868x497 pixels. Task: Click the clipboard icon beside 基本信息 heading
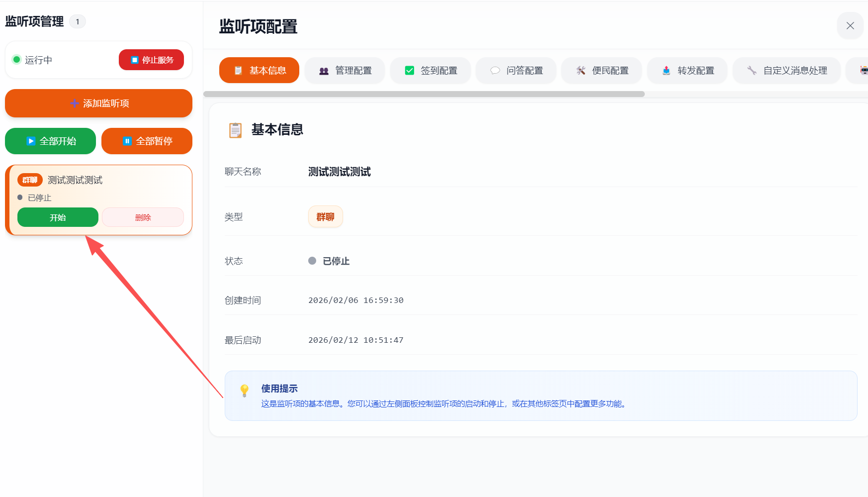(x=235, y=130)
